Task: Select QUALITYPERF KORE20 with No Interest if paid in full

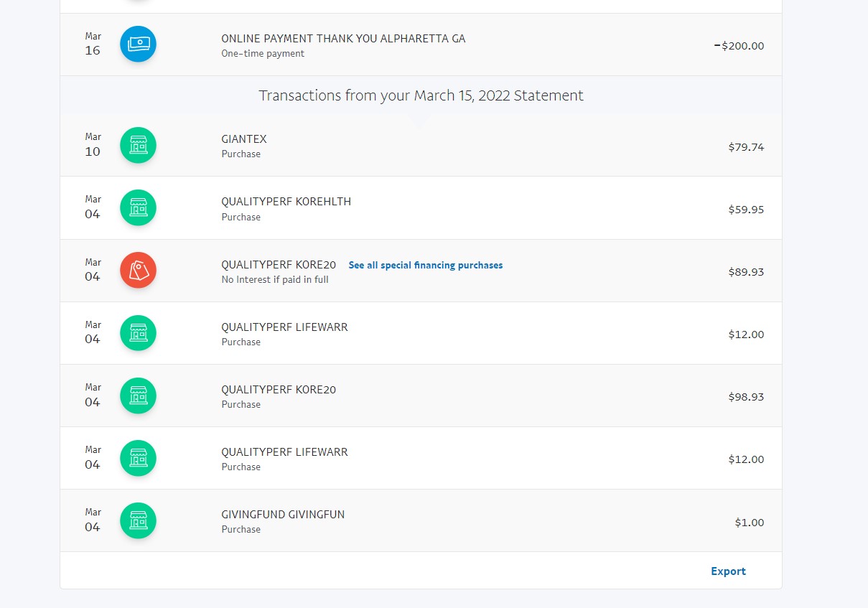Action: pos(279,265)
